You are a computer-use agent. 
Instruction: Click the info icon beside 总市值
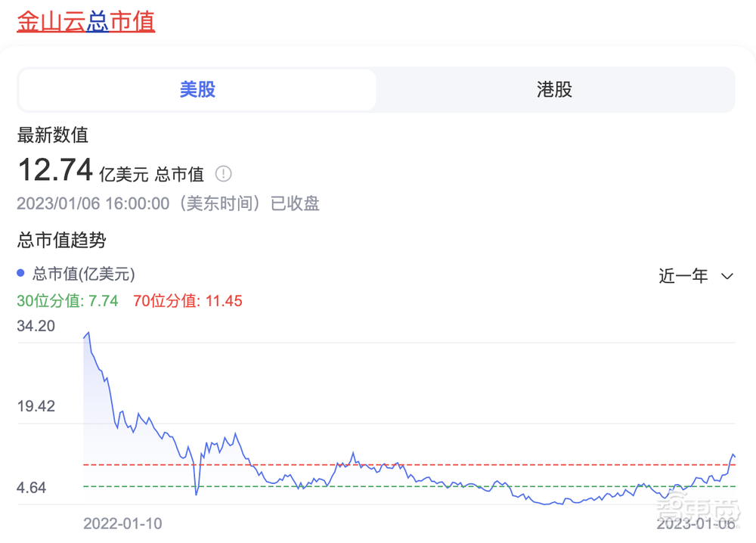click(x=223, y=174)
